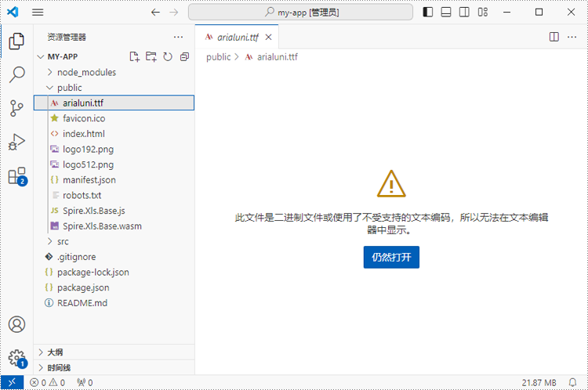Split the editor to the right
The image size is (588, 390).
[554, 37]
